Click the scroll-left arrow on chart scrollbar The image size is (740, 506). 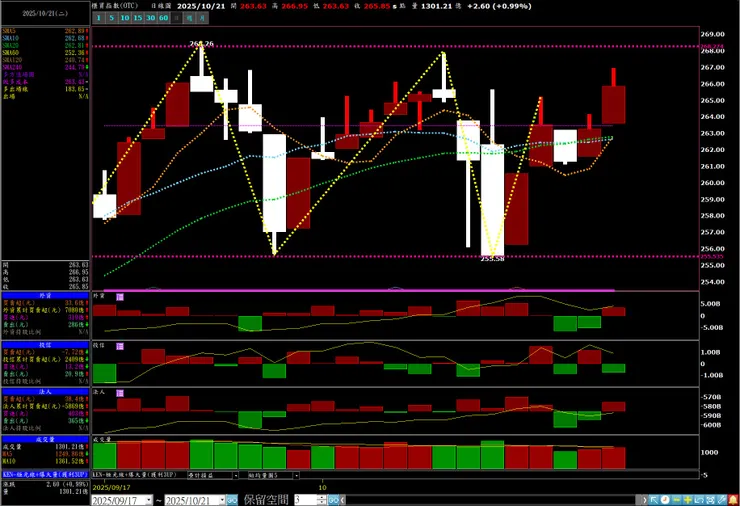[x=343, y=499]
